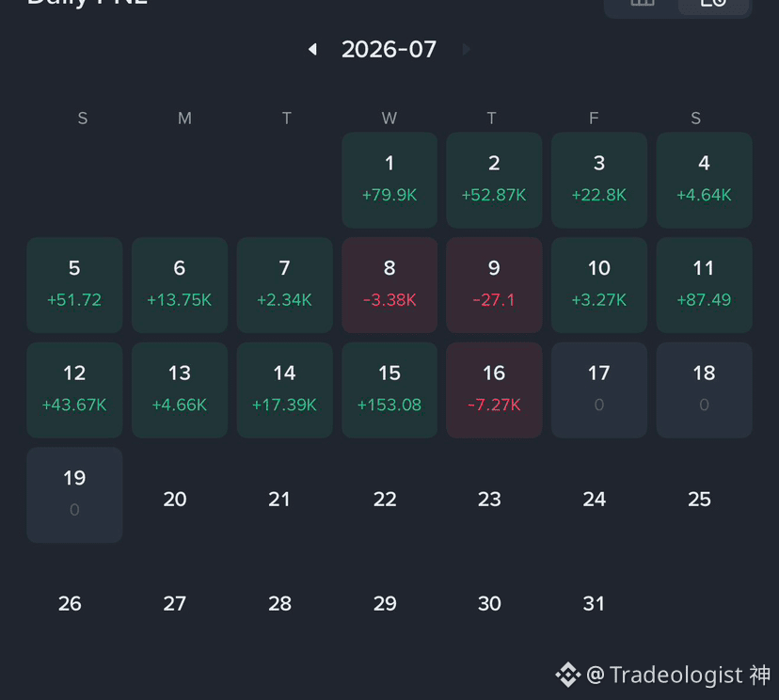
Task: Select July 17 zero-value day
Action: (599, 390)
